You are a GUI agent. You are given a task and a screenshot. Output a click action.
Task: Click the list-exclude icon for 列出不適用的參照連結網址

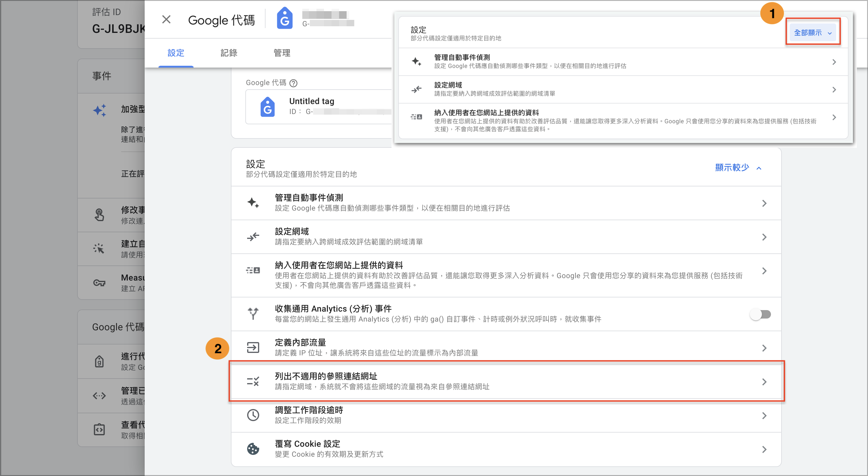[x=253, y=382]
